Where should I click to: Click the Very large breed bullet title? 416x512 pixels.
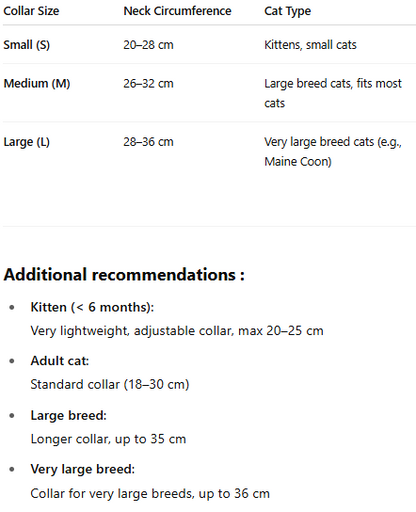click(83, 469)
